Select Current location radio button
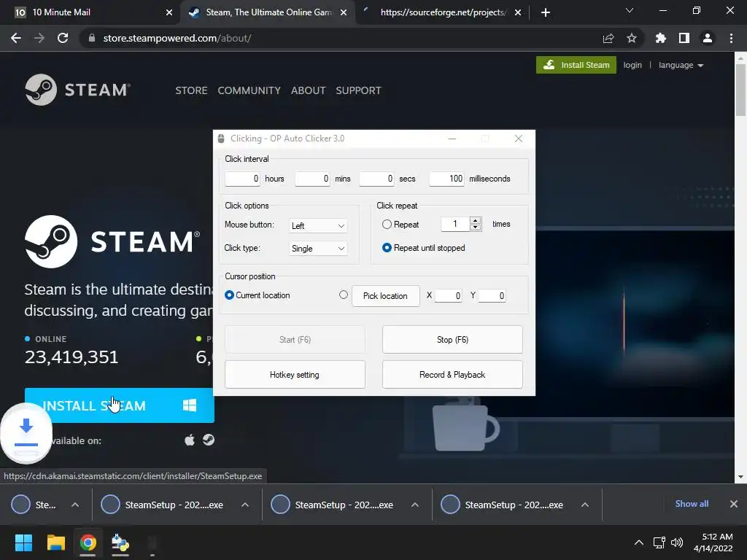The height and width of the screenshot is (560, 747). tap(229, 295)
